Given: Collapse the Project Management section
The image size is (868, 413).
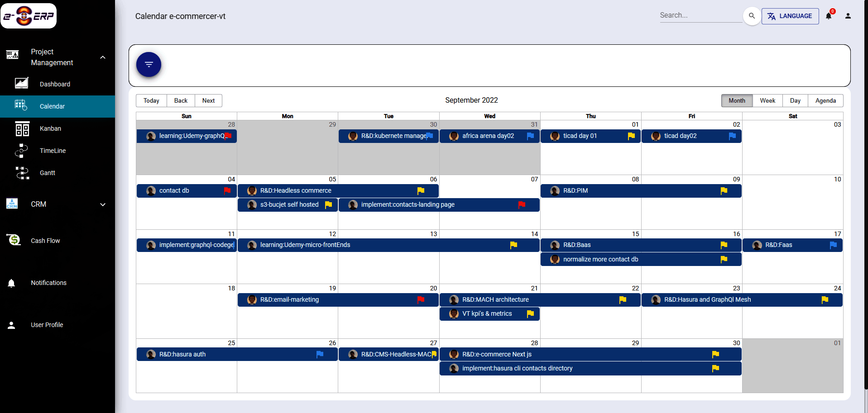Looking at the screenshot, I should (x=103, y=57).
